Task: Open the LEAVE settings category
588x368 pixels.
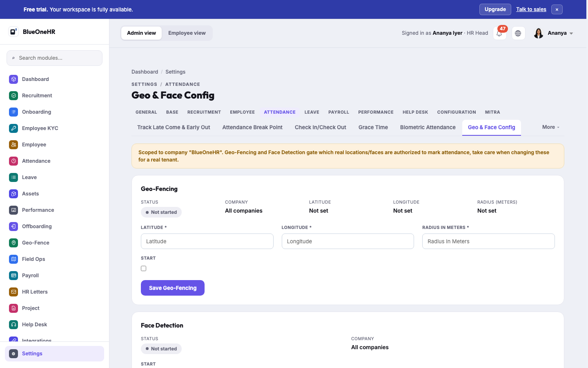Action: 312,112
